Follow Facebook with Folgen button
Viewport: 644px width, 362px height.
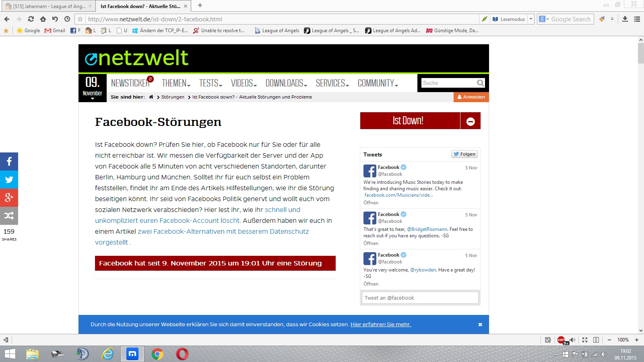pyautogui.click(x=464, y=154)
